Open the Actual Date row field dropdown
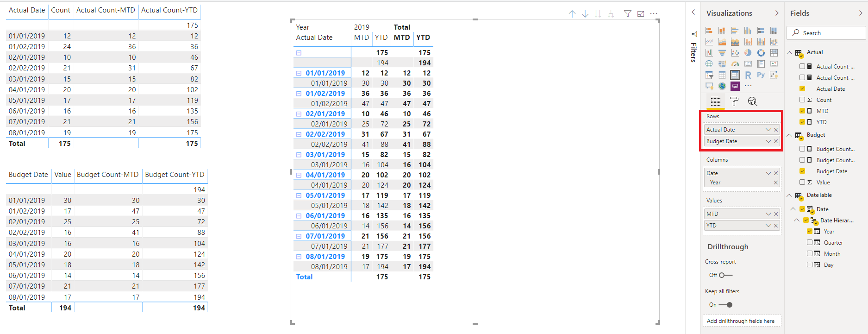 (x=768, y=130)
